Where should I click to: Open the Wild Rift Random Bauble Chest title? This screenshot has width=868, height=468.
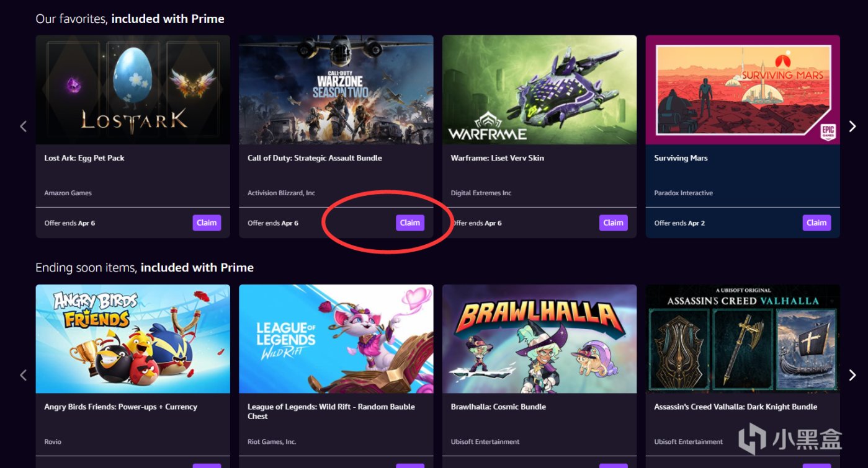(x=331, y=412)
